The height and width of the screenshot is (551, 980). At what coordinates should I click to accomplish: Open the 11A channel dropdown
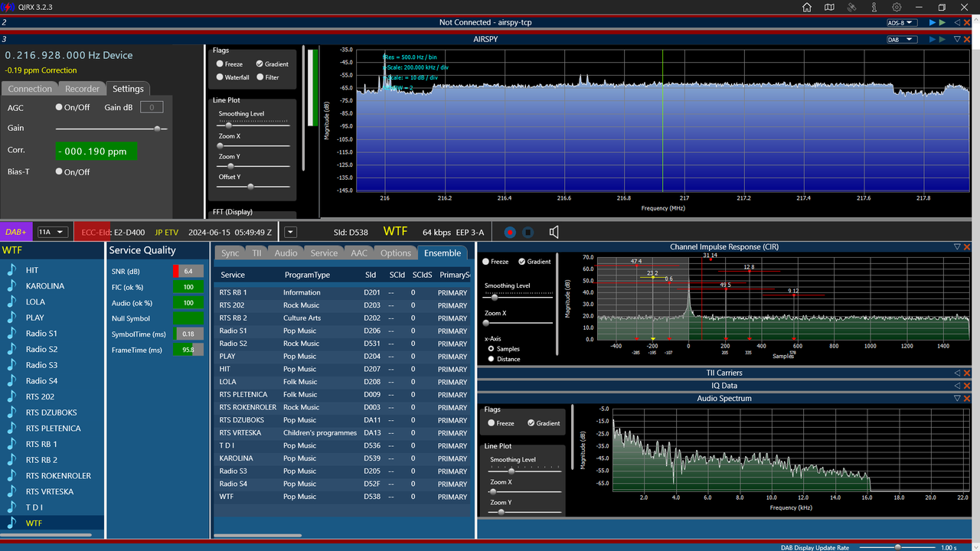click(53, 232)
